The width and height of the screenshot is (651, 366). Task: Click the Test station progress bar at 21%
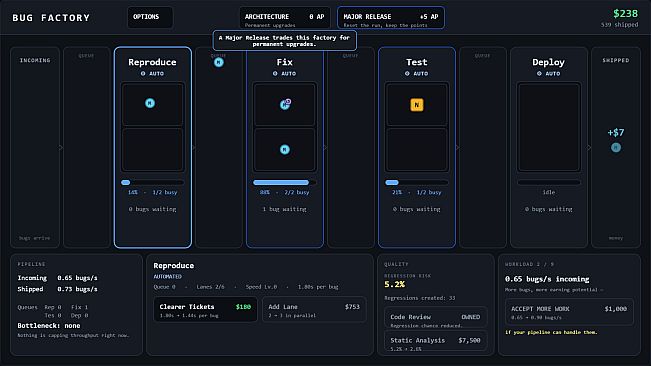click(x=416, y=182)
